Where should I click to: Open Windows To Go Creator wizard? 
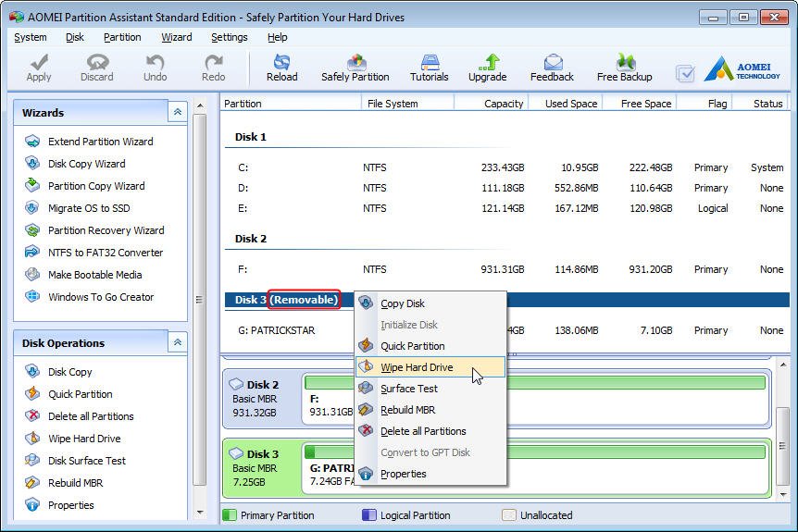100,297
